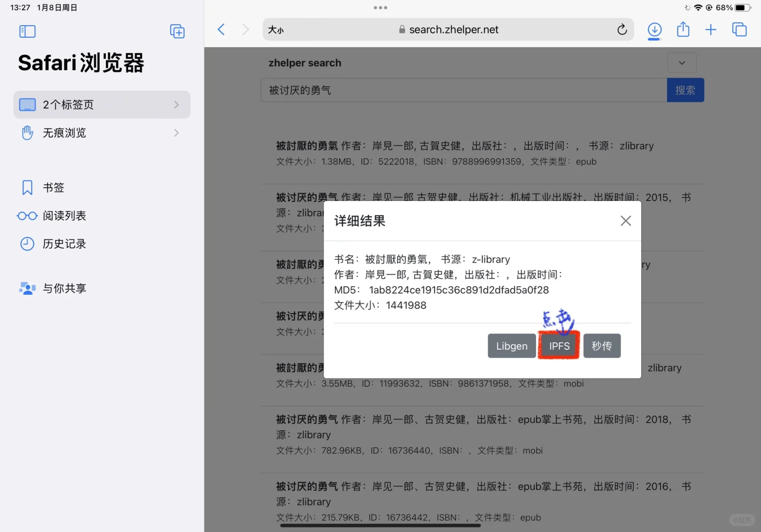Open the share sheet

point(683,29)
